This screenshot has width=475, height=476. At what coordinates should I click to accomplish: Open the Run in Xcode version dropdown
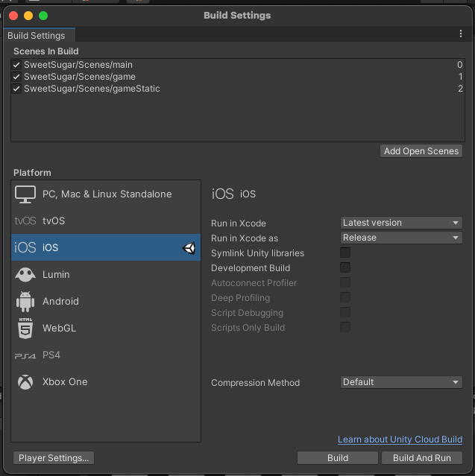401,223
